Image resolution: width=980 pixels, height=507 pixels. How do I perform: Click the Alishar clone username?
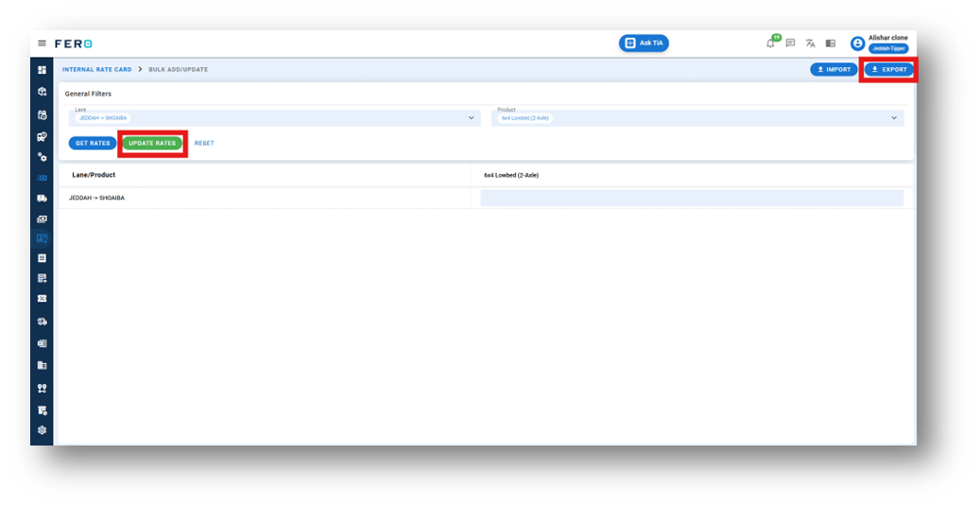[x=887, y=38]
